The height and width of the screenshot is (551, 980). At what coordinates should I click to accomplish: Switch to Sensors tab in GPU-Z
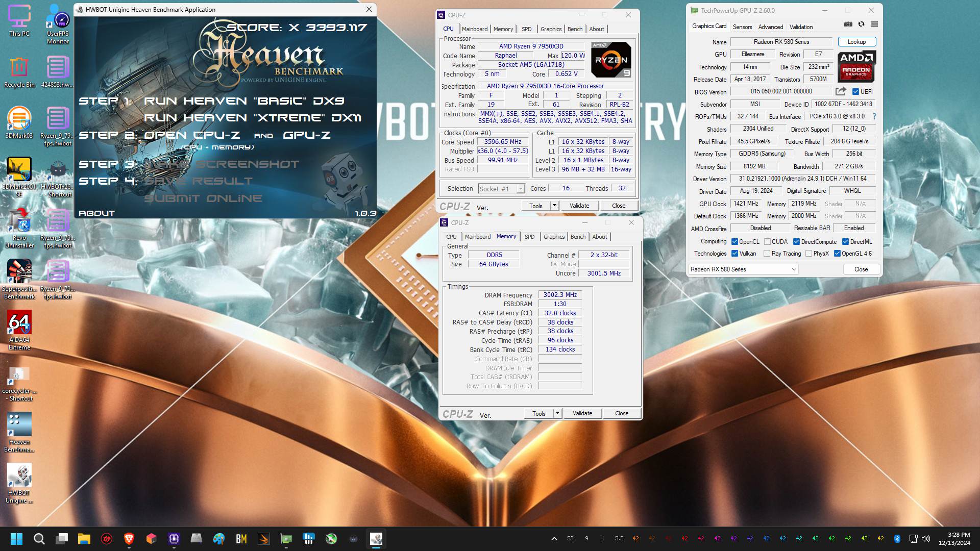(x=742, y=27)
